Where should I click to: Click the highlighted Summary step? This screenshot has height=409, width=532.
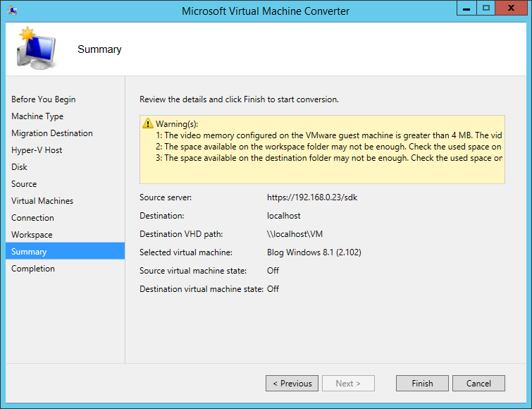coord(65,251)
